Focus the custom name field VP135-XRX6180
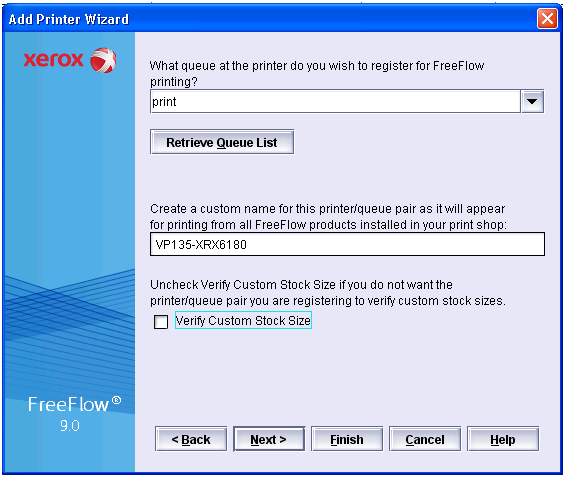 (347, 244)
